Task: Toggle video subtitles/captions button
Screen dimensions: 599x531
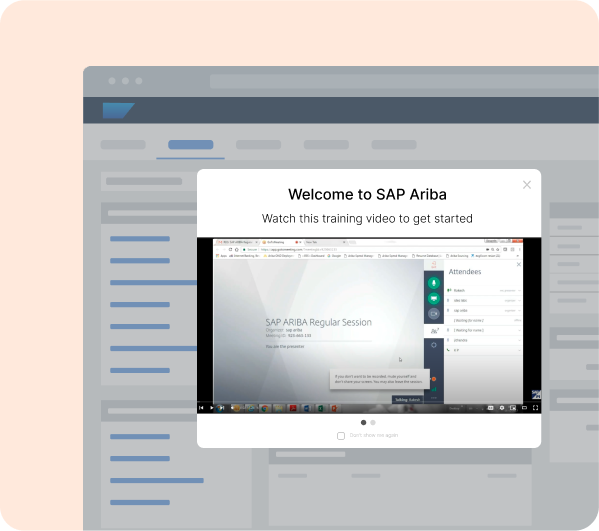Action: 491,408
